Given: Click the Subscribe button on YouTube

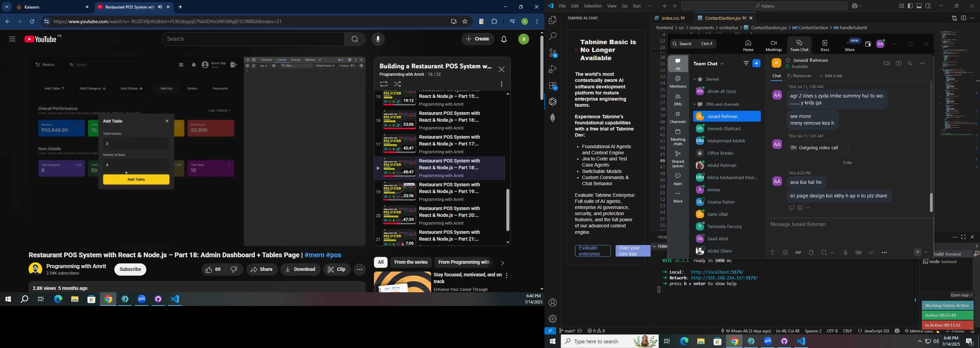Looking at the screenshot, I should coord(130,269).
